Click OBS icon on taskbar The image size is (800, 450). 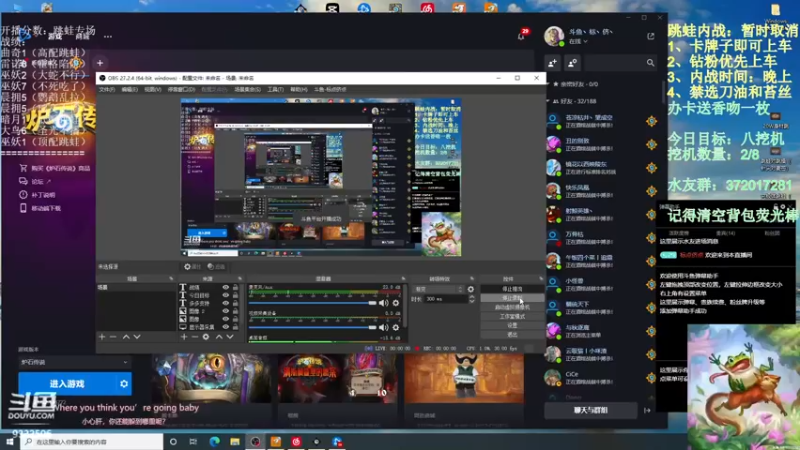coord(255,441)
